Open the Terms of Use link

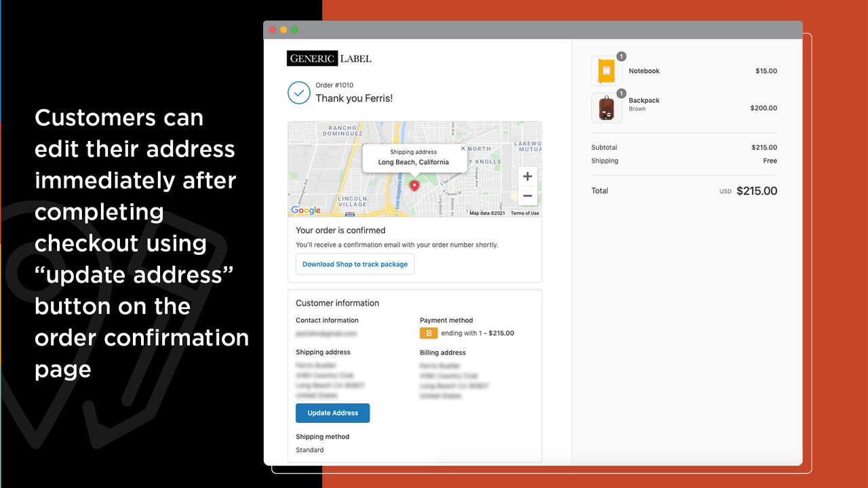(x=524, y=212)
